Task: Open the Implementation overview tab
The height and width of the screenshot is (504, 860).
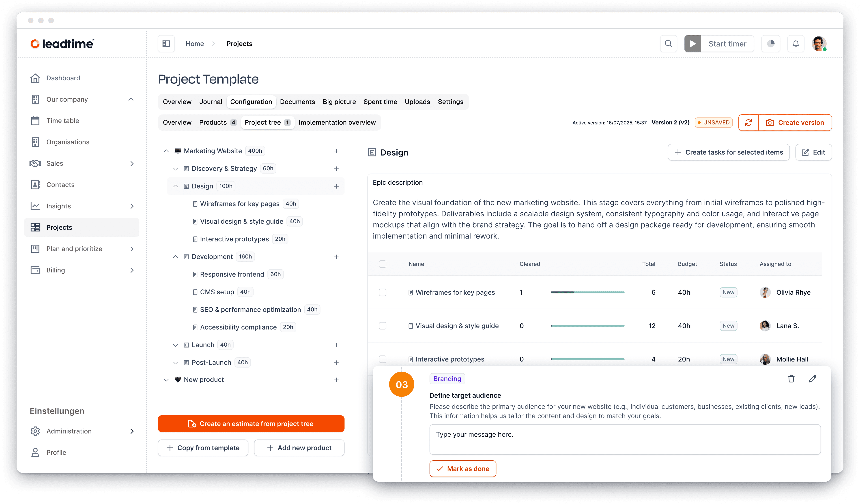Action: pos(337,122)
